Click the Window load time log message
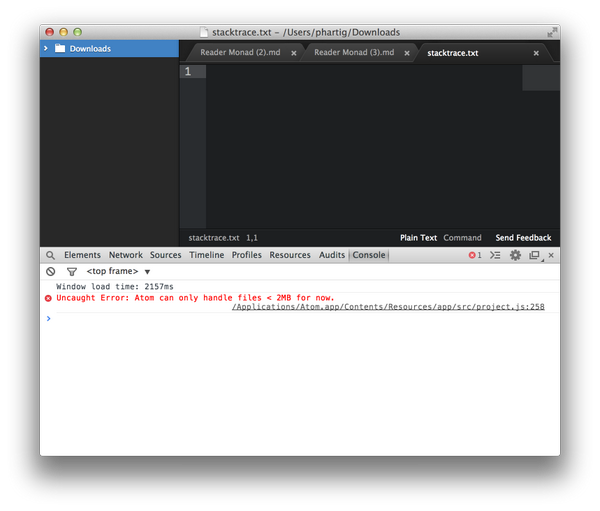 click(x=115, y=286)
